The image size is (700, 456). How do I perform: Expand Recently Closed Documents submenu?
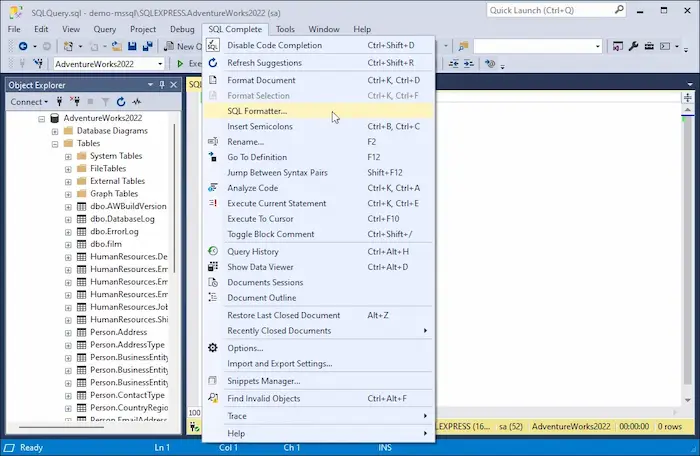click(319, 330)
